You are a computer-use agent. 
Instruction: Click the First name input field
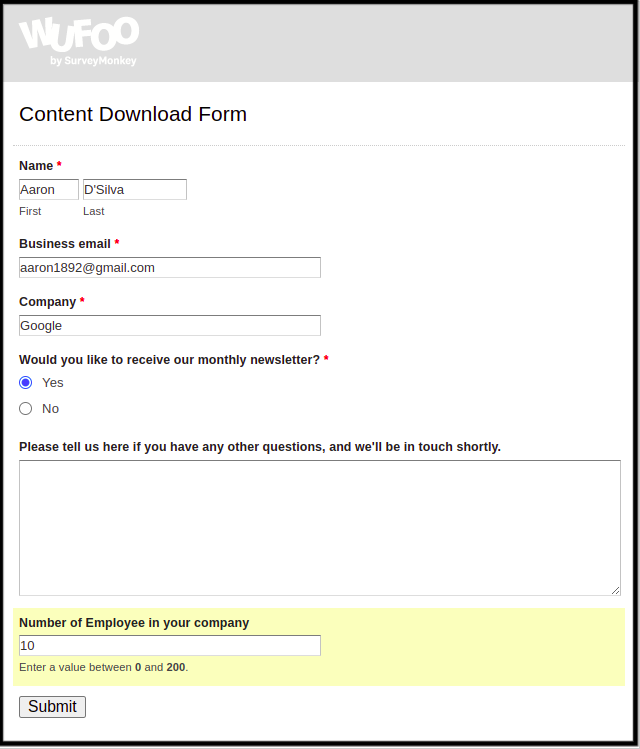(49, 190)
